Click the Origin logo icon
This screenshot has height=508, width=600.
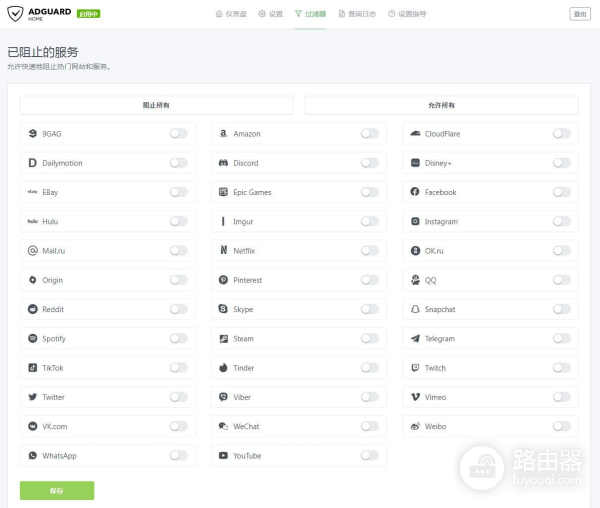click(33, 280)
